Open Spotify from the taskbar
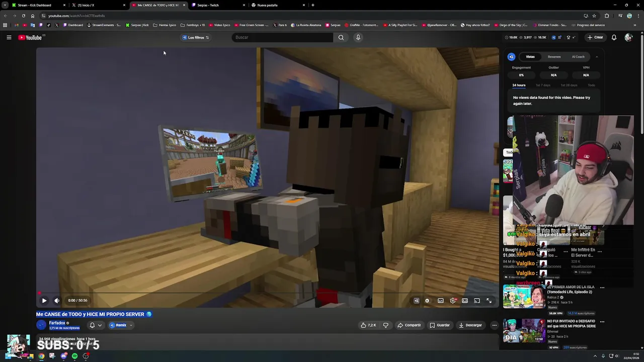This screenshot has width=644, height=362. [74, 356]
